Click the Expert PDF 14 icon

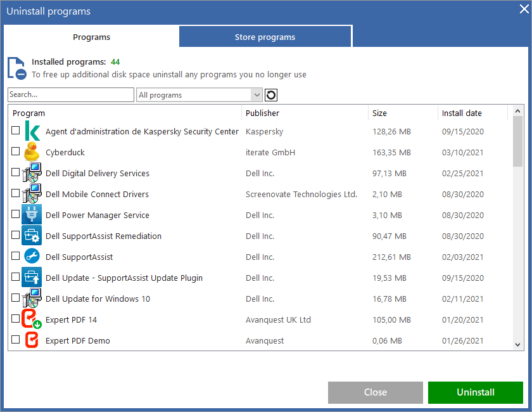point(32,319)
